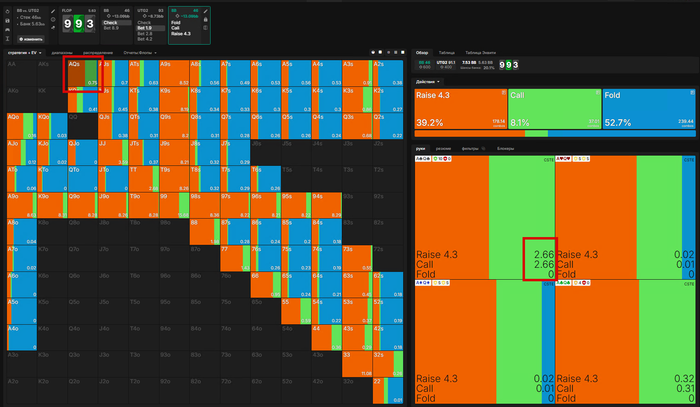
Task: Select the фильтры tab
Action: (x=470, y=149)
